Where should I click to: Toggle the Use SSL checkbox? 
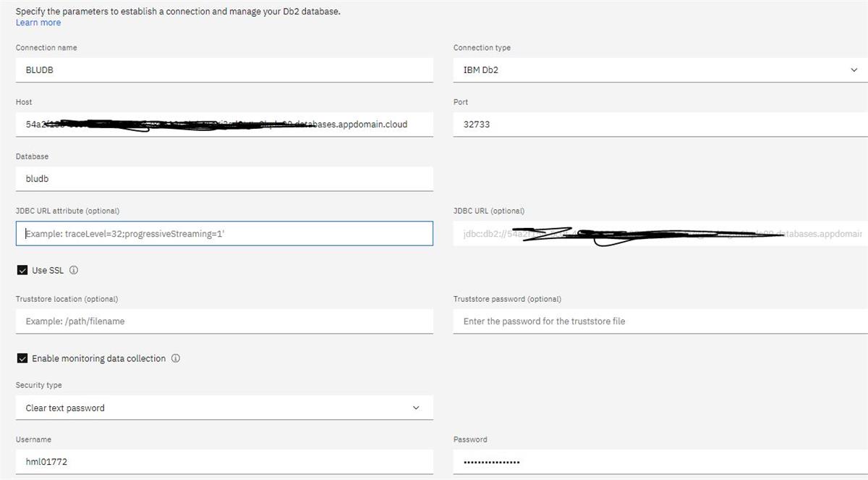[22, 270]
